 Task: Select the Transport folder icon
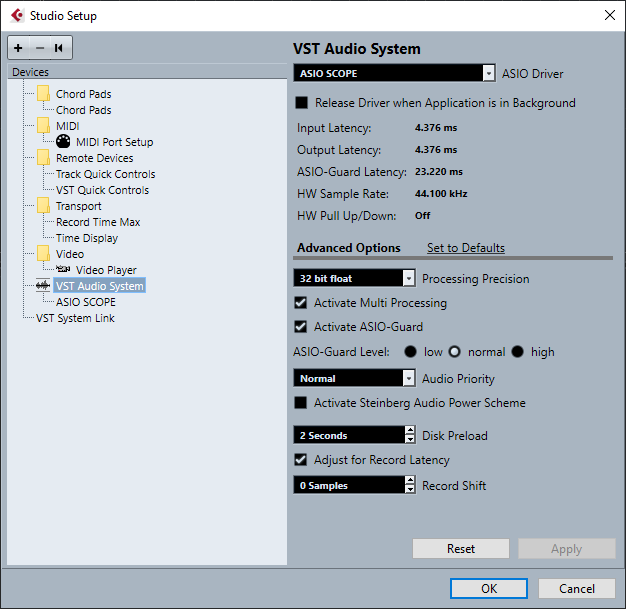coord(43,205)
